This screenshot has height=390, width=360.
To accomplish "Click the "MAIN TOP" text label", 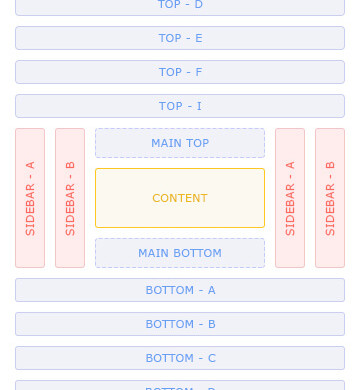I will click(x=180, y=143).
